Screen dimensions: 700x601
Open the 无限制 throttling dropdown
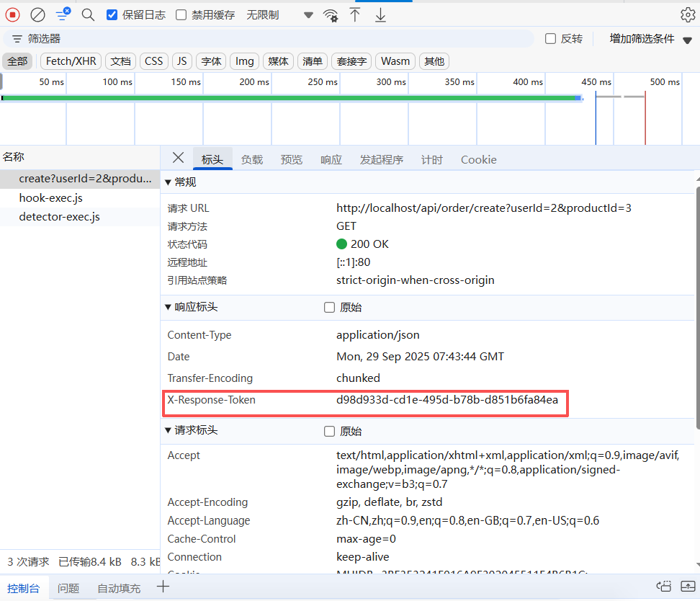279,15
